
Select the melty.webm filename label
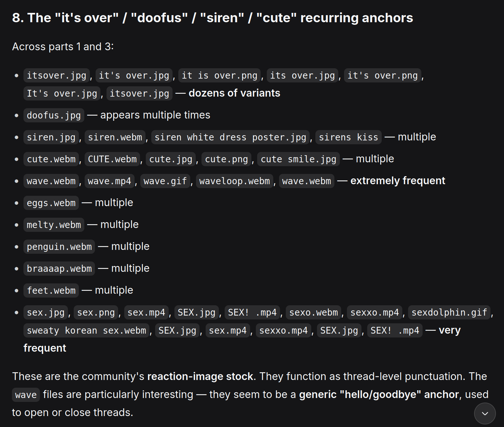[54, 225]
